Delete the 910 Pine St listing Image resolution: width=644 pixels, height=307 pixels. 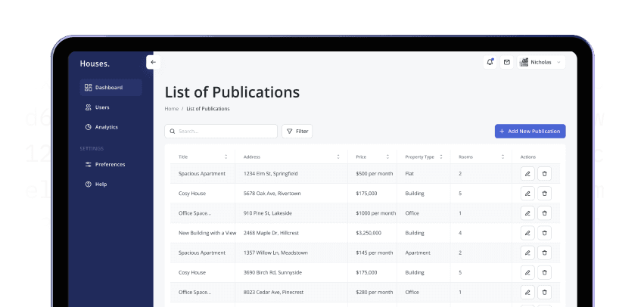545,213
